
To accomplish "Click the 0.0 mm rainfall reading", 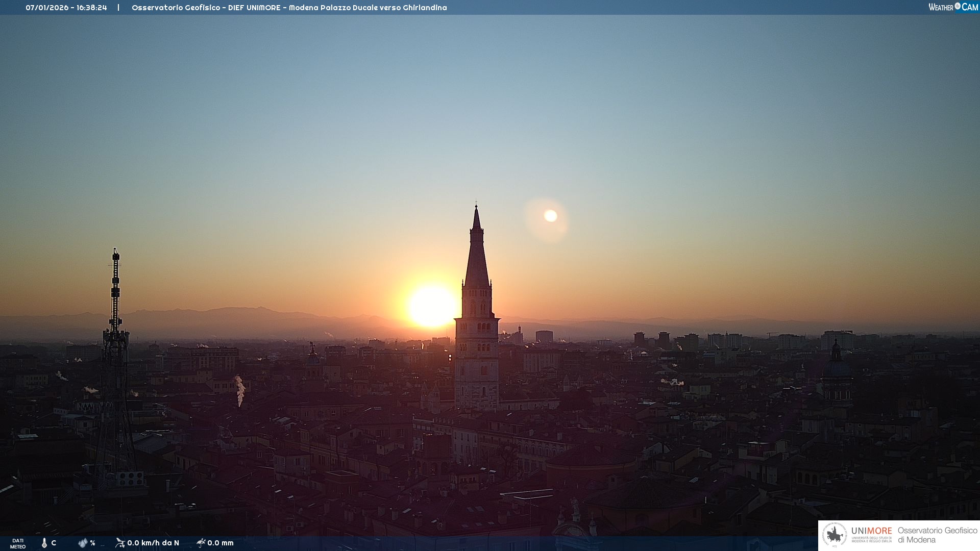I will (x=220, y=543).
